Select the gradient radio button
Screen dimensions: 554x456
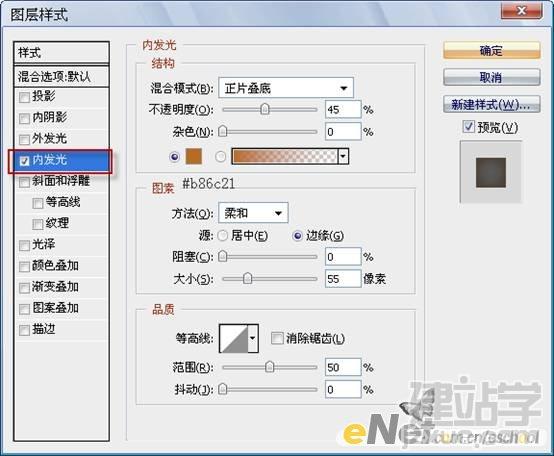(221, 156)
